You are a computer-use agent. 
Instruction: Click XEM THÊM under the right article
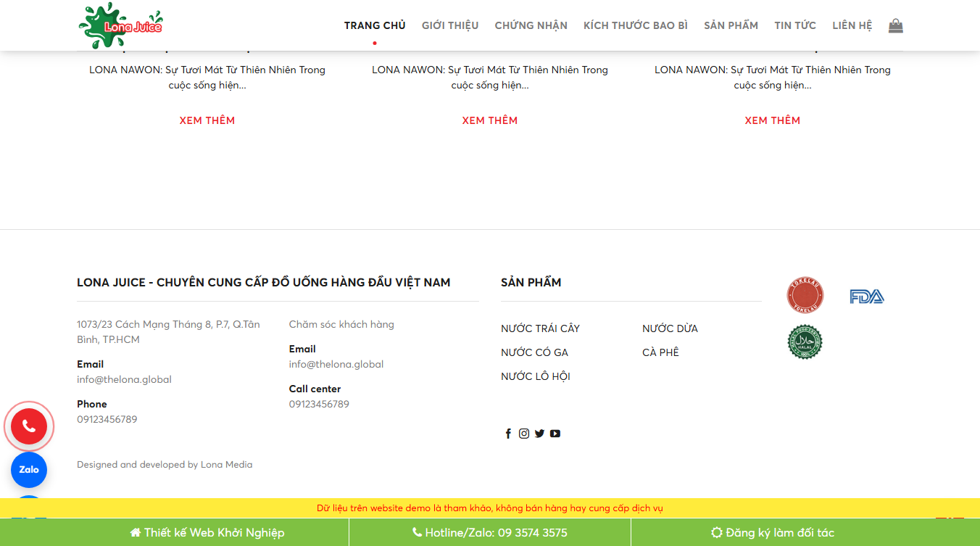[x=773, y=120]
